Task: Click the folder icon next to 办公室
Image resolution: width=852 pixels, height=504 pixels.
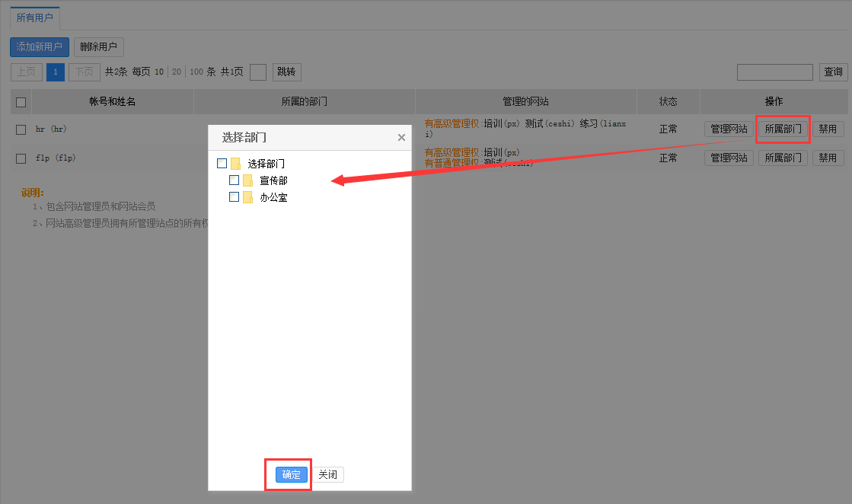Action: coord(247,197)
